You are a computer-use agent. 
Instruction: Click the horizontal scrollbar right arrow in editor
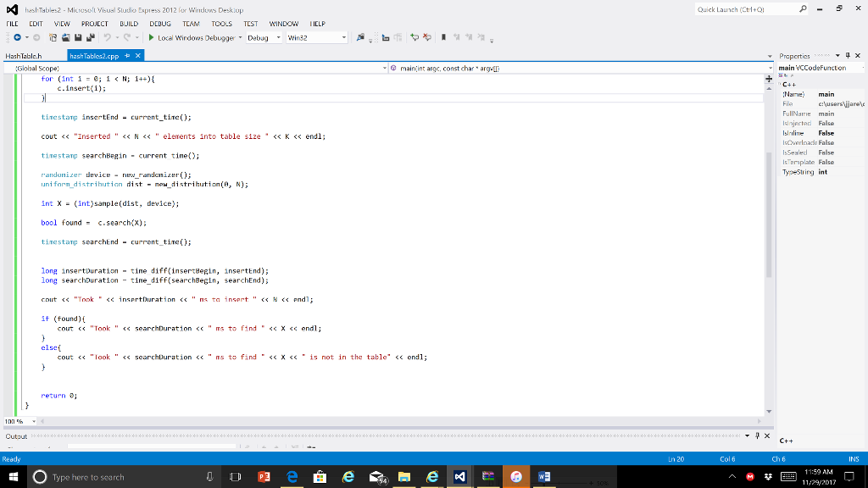coord(759,422)
